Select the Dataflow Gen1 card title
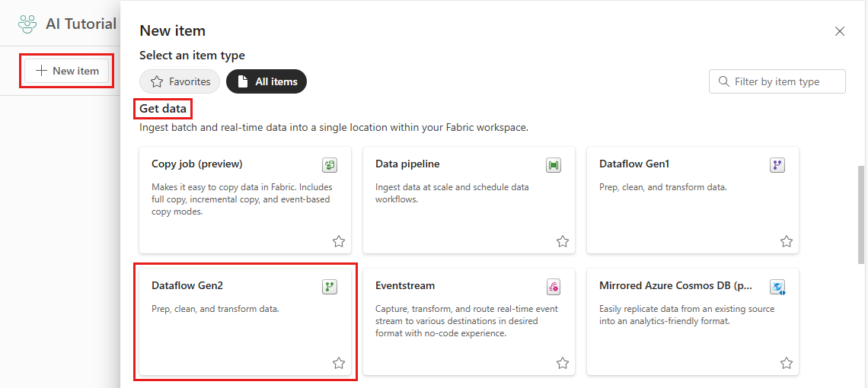Screen dimensions: 868x388 pos(634,164)
